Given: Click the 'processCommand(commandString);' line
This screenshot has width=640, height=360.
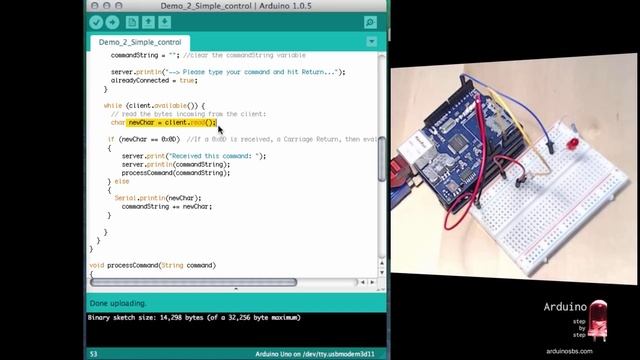Looking at the screenshot, I should tap(176, 173).
